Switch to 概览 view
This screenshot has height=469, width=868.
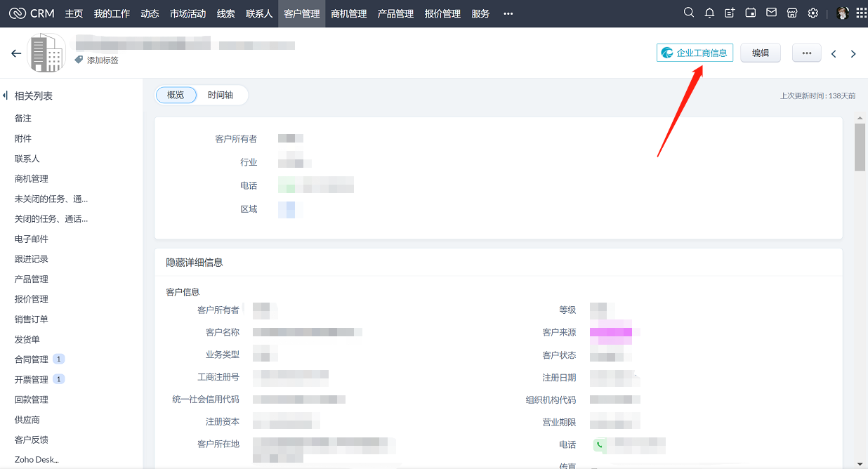tap(176, 95)
